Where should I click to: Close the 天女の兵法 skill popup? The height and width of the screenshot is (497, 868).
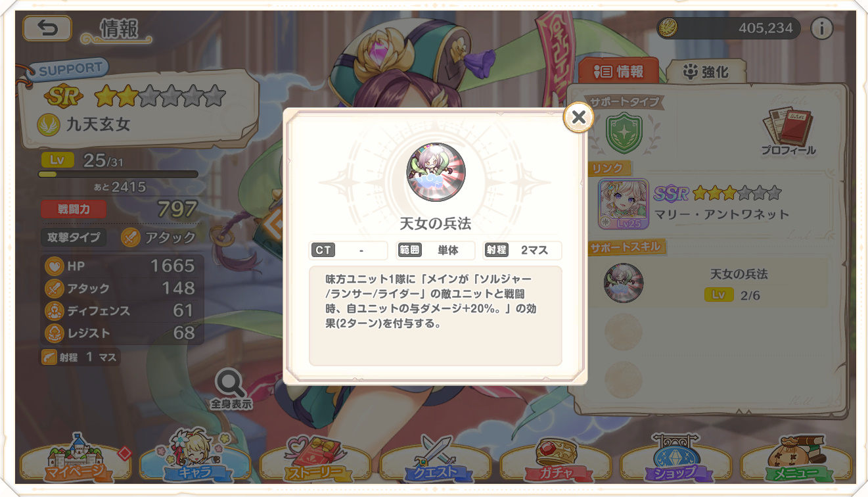[578, 118]
